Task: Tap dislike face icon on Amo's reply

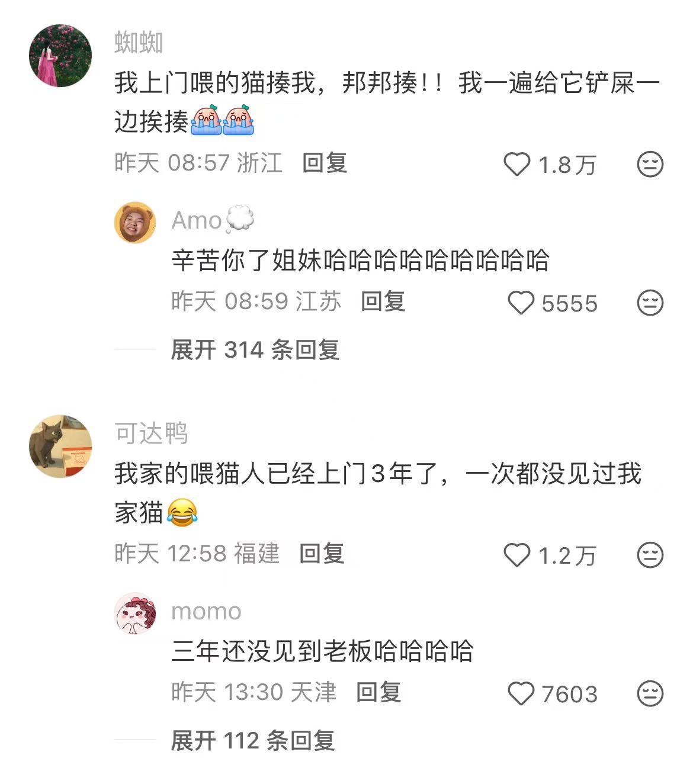Action: click(650, 303)
